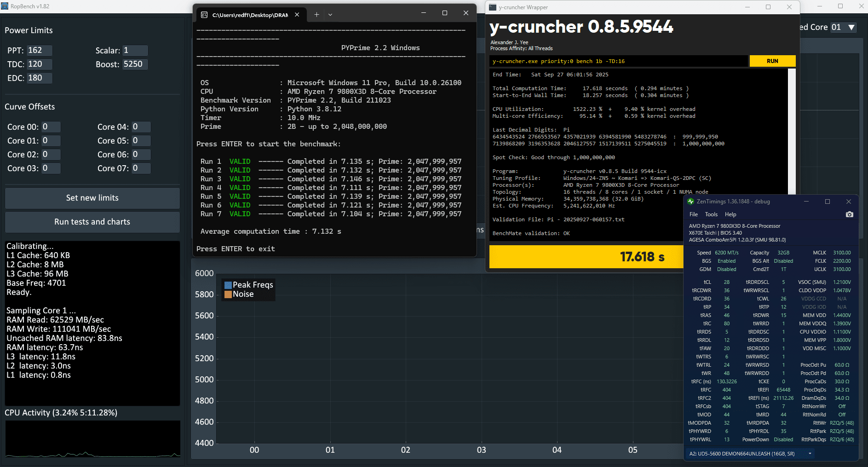Viewport: 868px width, 467px height.
Task: Click the RopBench app icon in title bar
Action: 5,6
